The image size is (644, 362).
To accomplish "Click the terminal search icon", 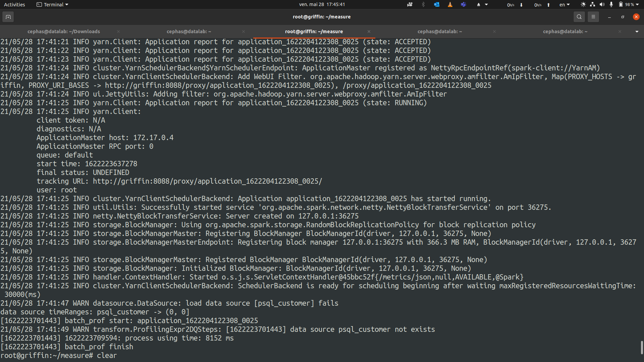I will (x=579, y=17).
